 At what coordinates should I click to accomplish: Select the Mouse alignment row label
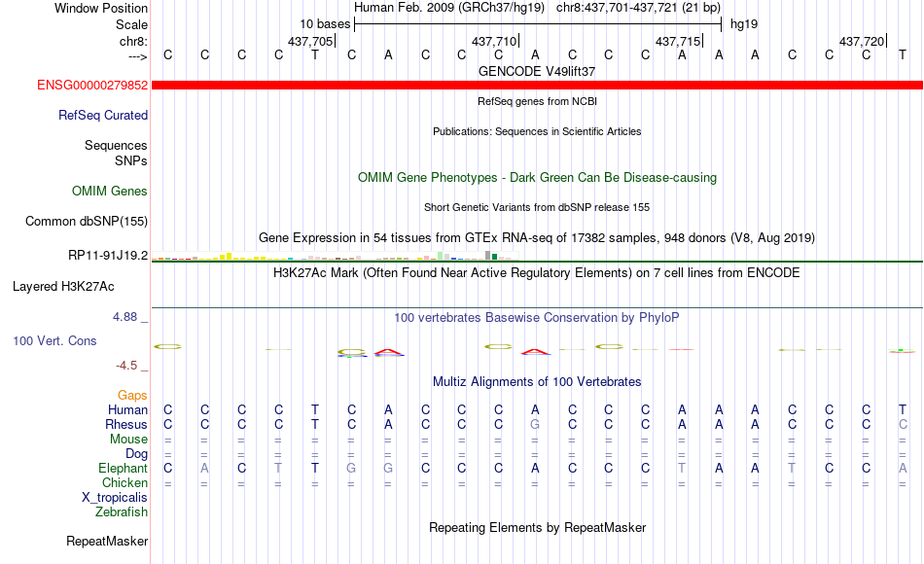coord(128,440)
